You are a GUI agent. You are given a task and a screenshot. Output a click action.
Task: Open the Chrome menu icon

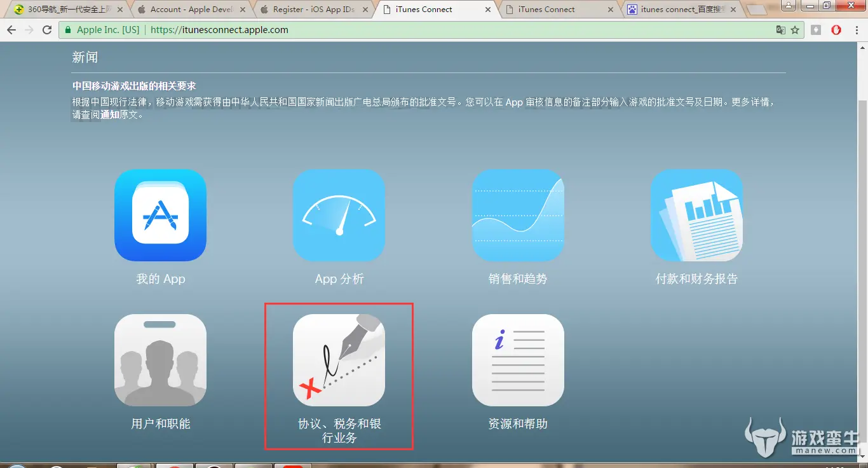pos(857,30)
